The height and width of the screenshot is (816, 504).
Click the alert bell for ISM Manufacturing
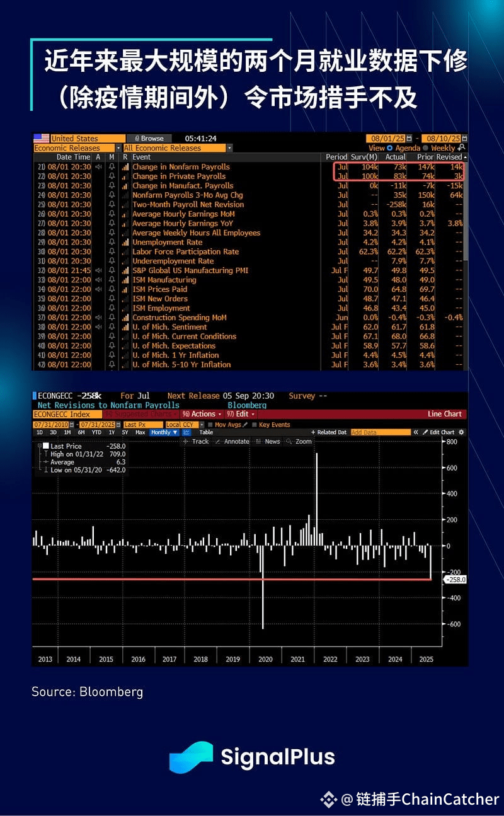pyautogui.click(x=112, y=280)
